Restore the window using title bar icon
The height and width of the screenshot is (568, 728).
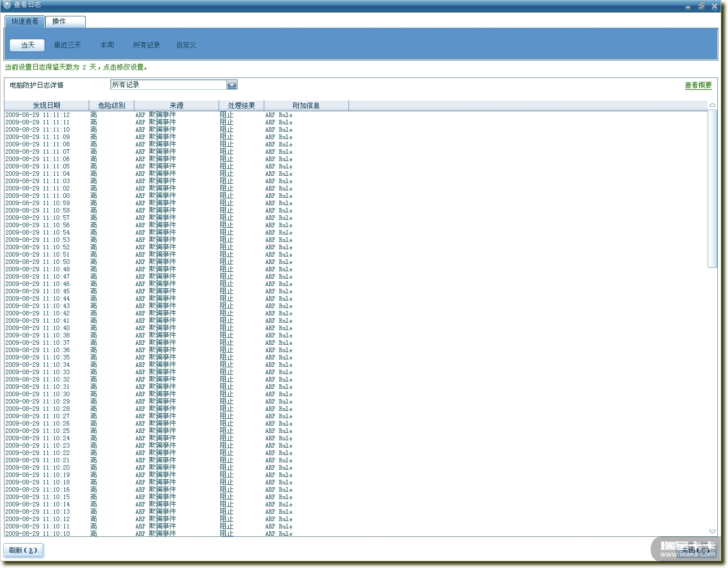pyautogui.click(x=701, y=6)
